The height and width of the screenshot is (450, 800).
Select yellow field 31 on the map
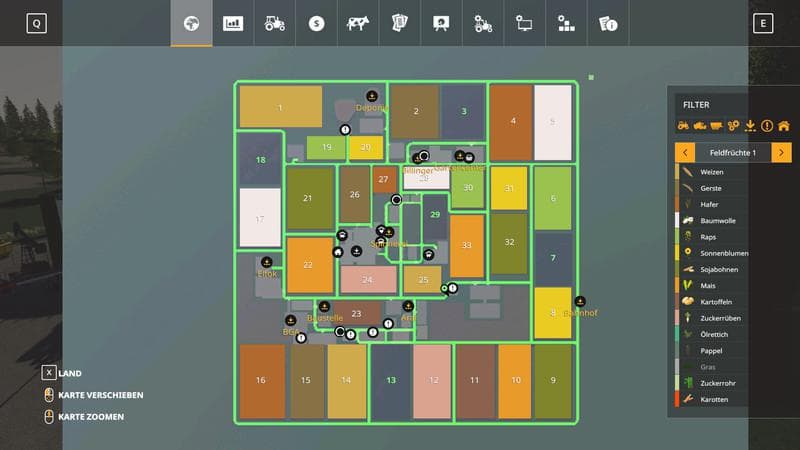point(509,188)
